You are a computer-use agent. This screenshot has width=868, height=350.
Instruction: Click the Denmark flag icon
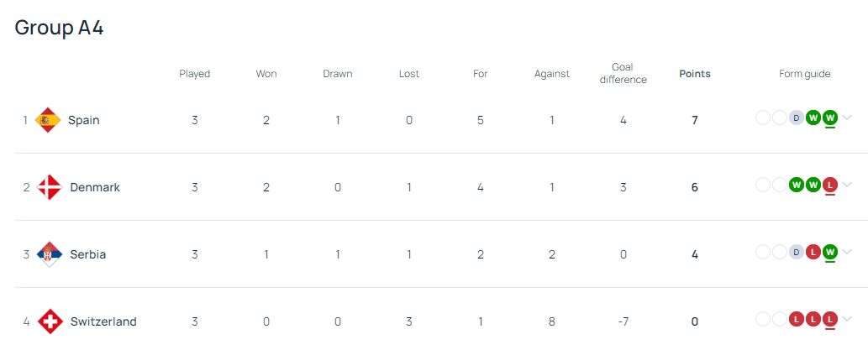pyautogui.click(x=50, y=187)
